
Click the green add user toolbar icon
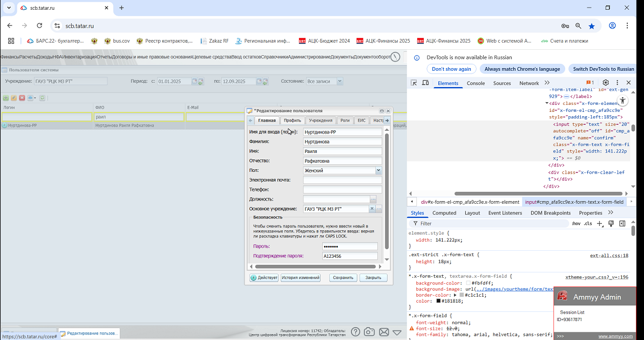pyautogui.click(x=6, y=98)
